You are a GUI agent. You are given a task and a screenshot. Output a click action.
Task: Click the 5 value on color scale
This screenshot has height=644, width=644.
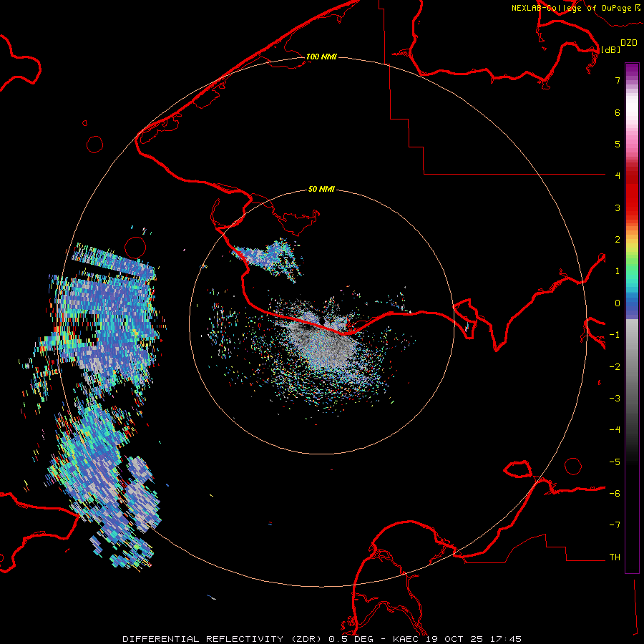(x=618, y=144)
